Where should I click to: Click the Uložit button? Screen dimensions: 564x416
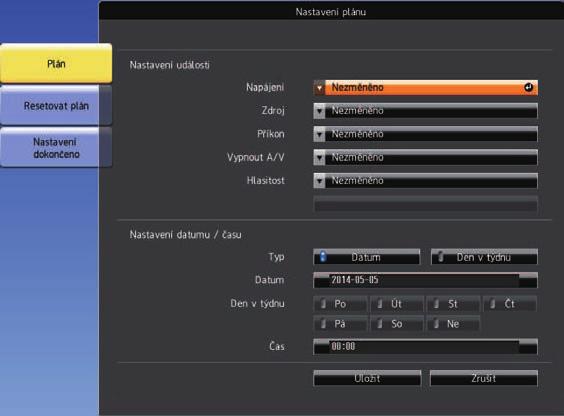click(367, 378)
